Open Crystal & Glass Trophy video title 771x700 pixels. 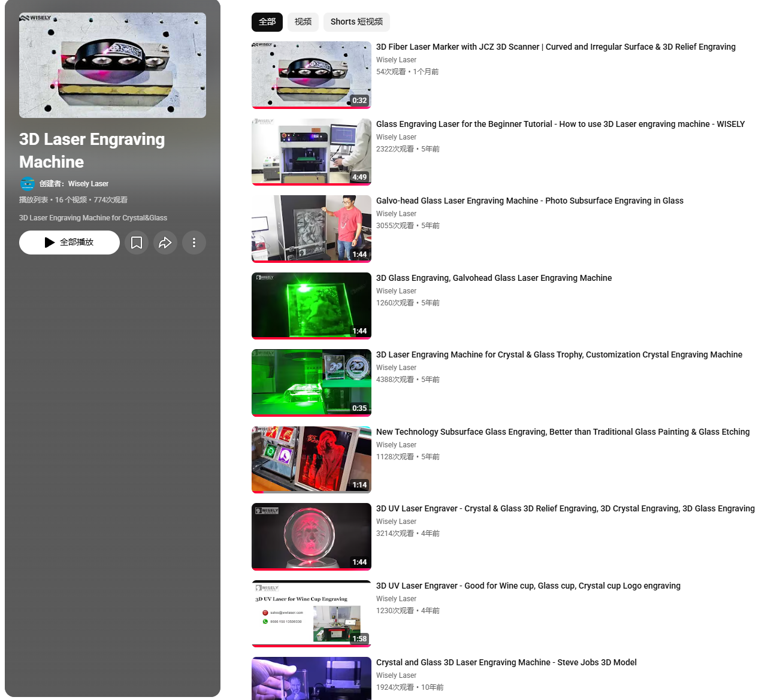tap(559, 354)
